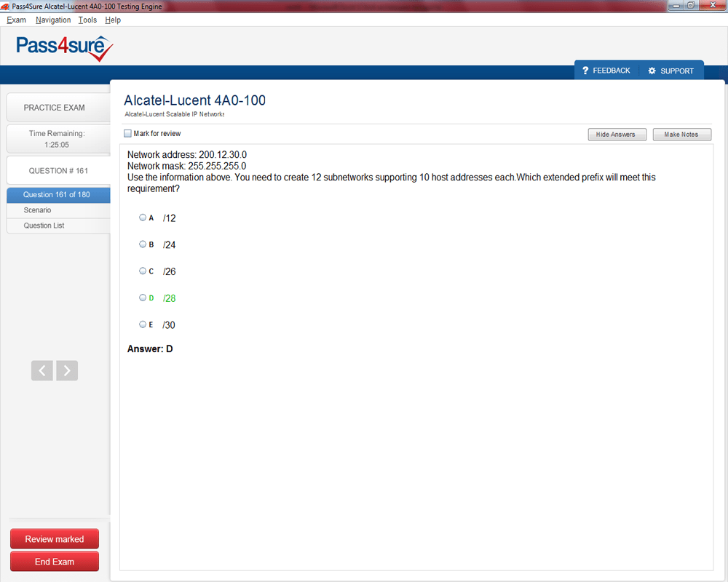
Task: Select answer D radio button /28
Action: pos(143,298)
